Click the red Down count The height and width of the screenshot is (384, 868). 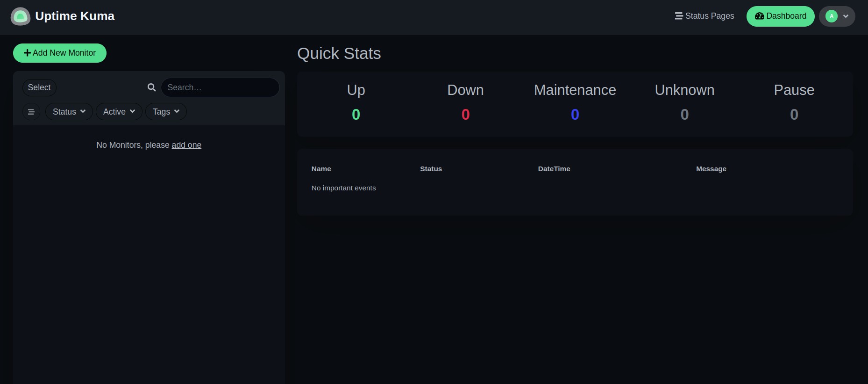pos(465,115)
